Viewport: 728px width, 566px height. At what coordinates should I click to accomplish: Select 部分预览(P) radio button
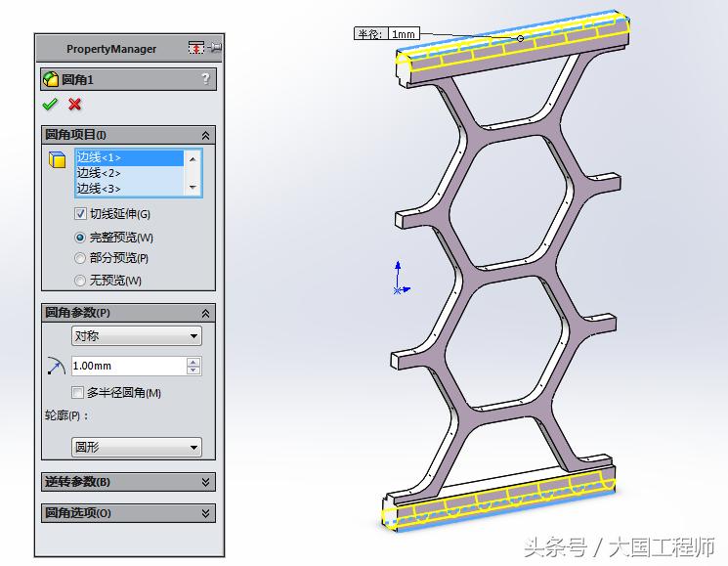click(80, 258)
